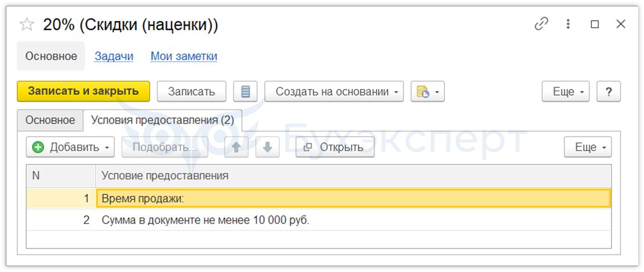
Task: Click the disabled Подобрать button
Action: pyautogui.click(x=165, y=147)
